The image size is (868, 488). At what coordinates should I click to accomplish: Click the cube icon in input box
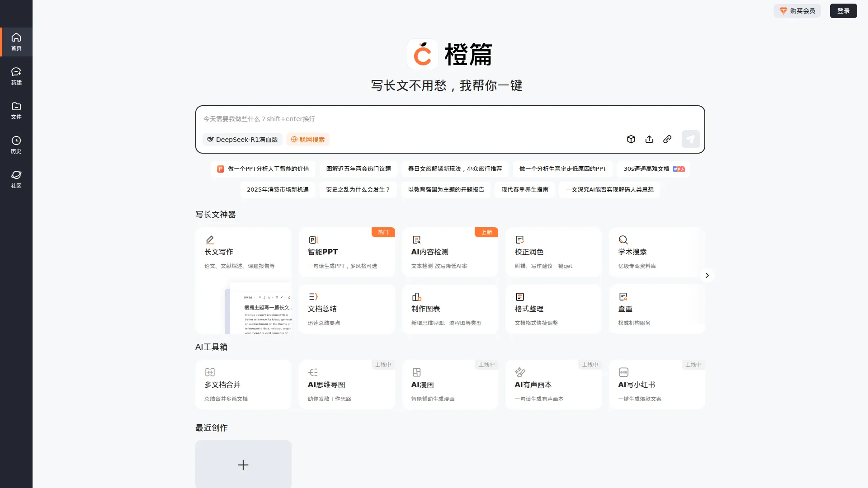coord(631,139)
